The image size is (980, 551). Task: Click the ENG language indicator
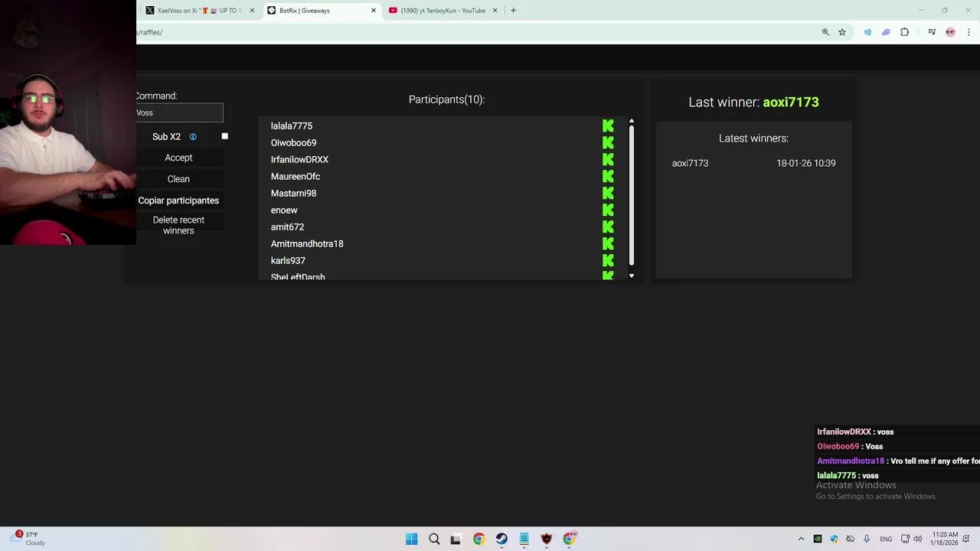[886, 539]
